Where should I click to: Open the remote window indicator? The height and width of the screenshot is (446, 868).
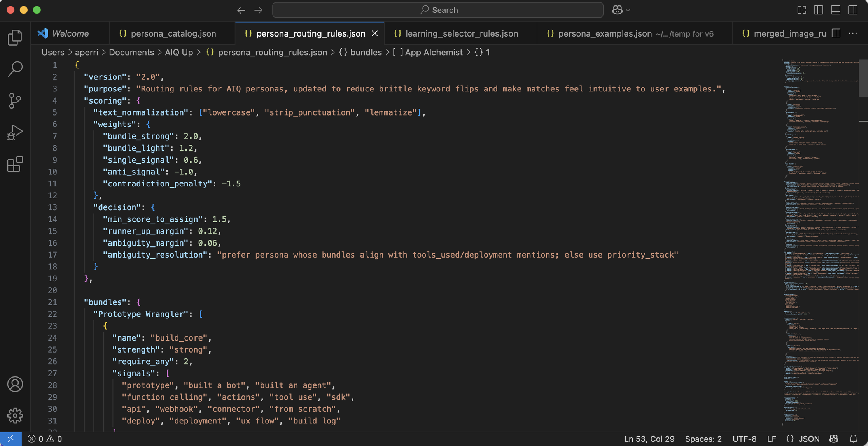pyautogui.click(x=10, y=439)
